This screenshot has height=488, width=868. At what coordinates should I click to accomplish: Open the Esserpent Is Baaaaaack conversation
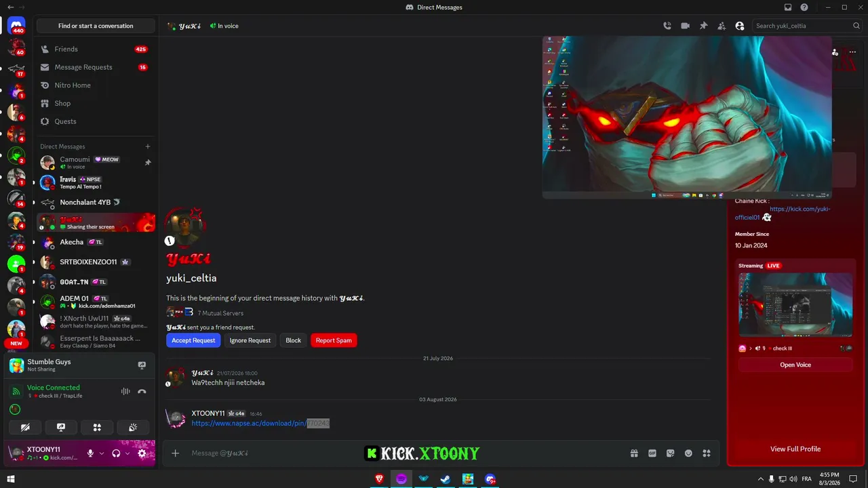coord(96,341)
